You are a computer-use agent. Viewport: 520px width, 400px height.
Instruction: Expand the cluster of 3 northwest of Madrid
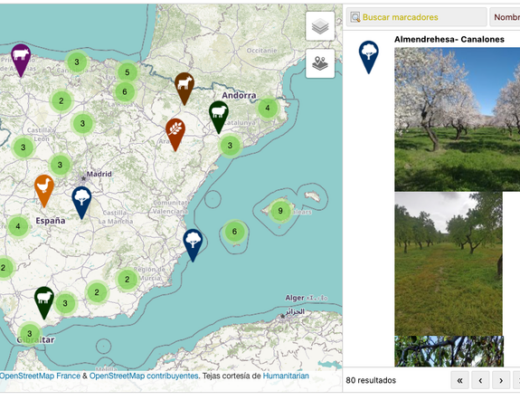pos(60,165)
